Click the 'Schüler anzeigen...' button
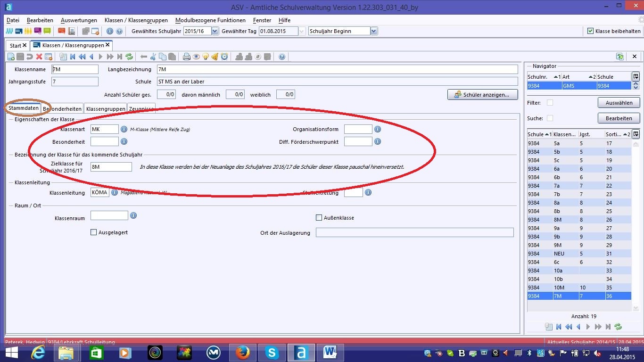This screenshot has width=644, height=362. (x=482, y=95)
